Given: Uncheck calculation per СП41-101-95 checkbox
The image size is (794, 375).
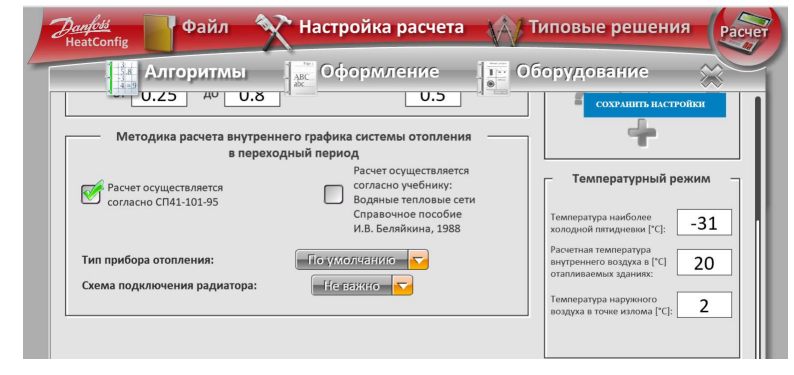Looking at the screenshot, I should click(91, 193).
